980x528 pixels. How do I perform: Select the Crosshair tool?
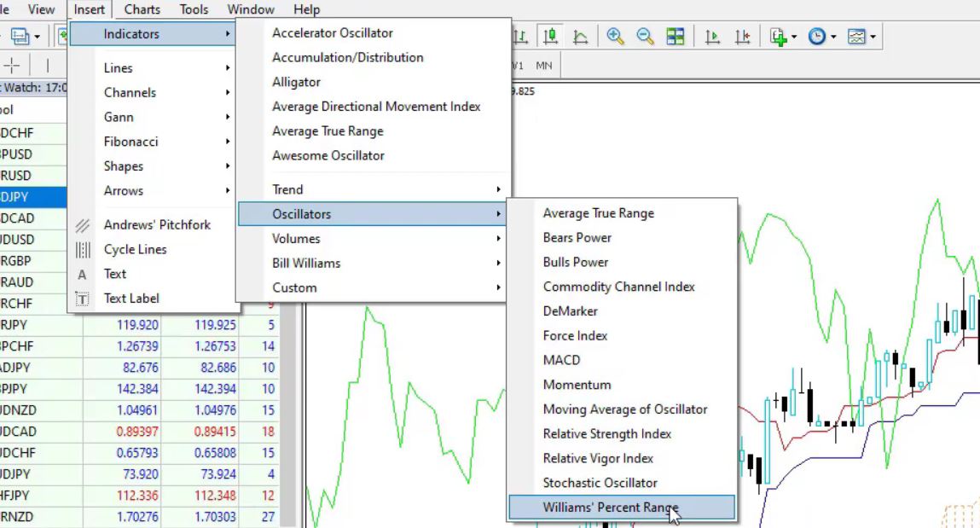(12, 65)
